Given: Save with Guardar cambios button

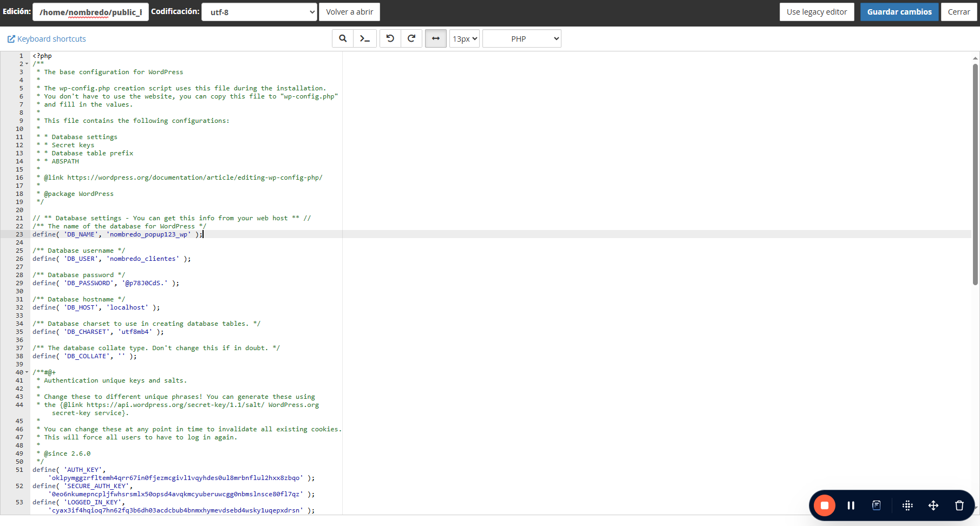Looking at the screenshot, I should click(899, 12).
